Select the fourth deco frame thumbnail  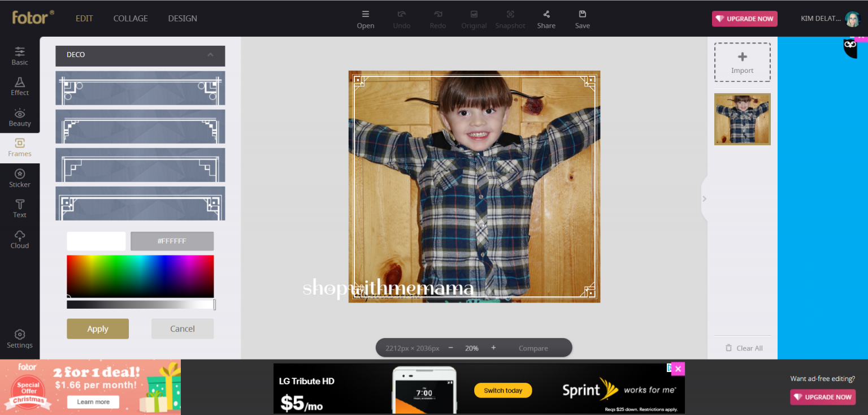point(140,204)
